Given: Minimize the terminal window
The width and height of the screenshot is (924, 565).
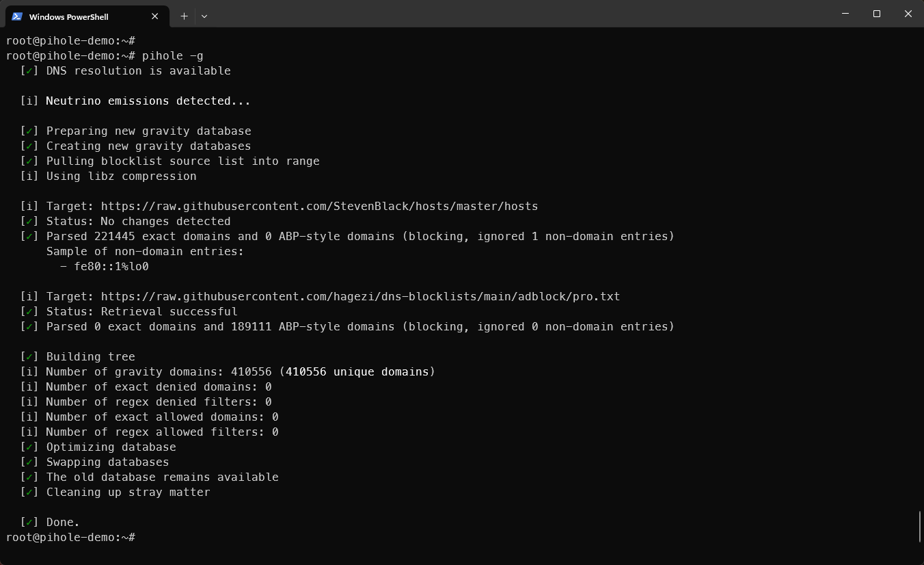Looking at the screenshot, I should tap(845, 14).
